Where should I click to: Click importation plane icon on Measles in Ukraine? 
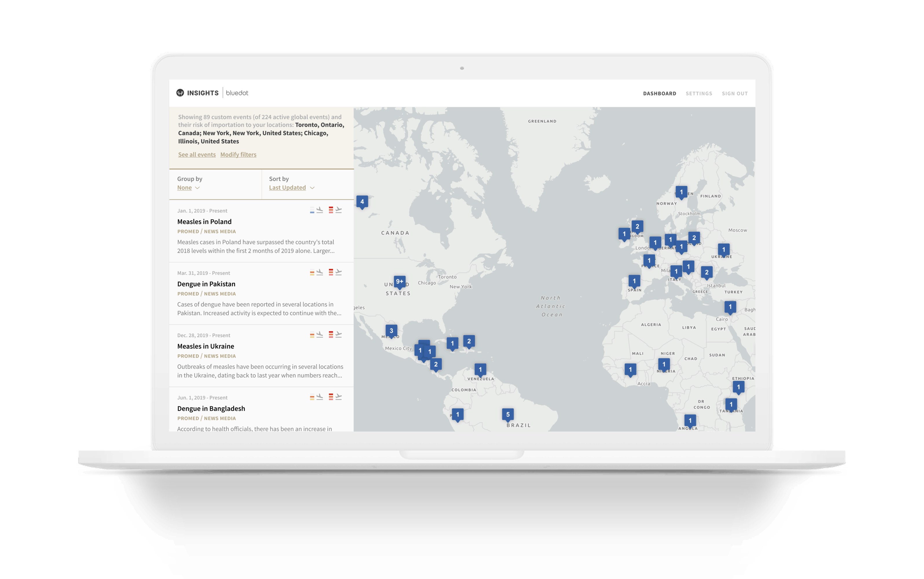click(320, 334)
